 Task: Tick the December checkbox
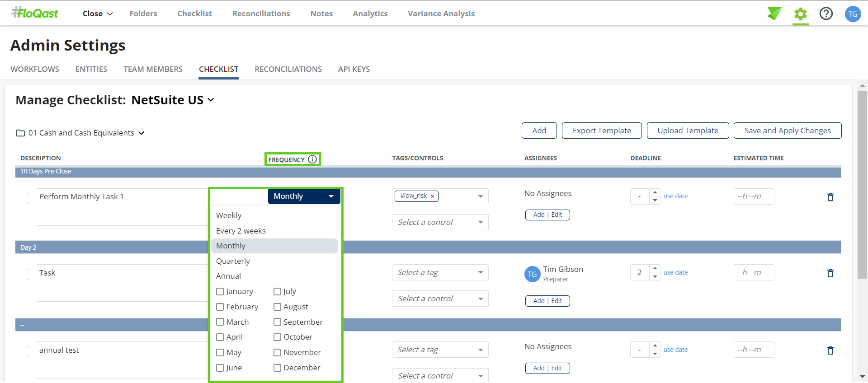click(278, 368)
